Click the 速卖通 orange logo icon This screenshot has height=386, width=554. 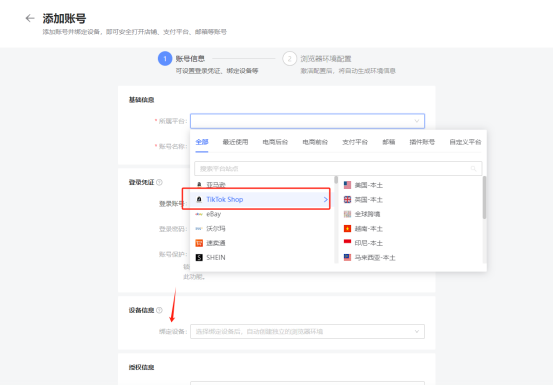pos(199,243)
